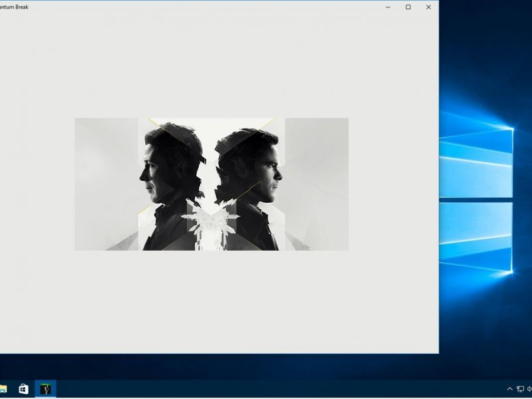The image size is (532, 399).
Task: Click the Quantum Break splash artwork
Action: click(211, 184)
